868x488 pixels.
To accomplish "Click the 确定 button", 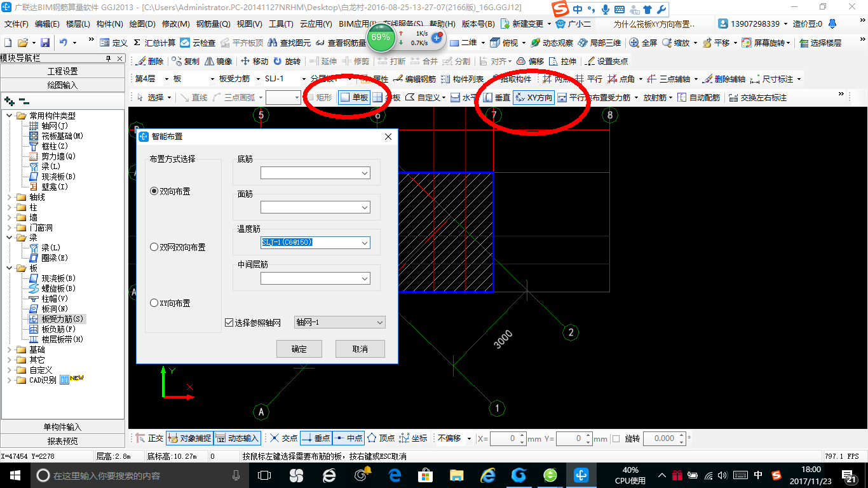I will point(299,349).
